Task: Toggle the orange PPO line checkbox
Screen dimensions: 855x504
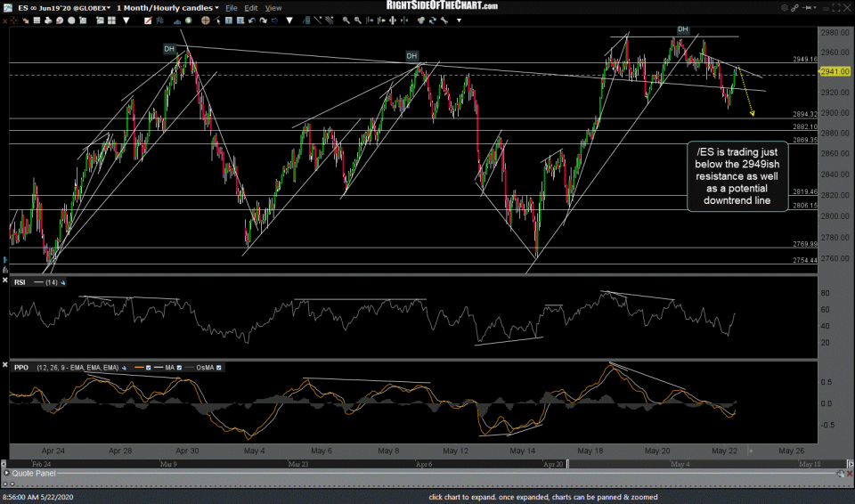Action: click(149, 368)
